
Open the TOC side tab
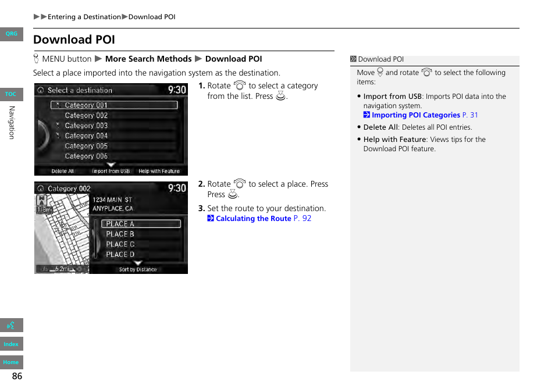coord(11,94)
